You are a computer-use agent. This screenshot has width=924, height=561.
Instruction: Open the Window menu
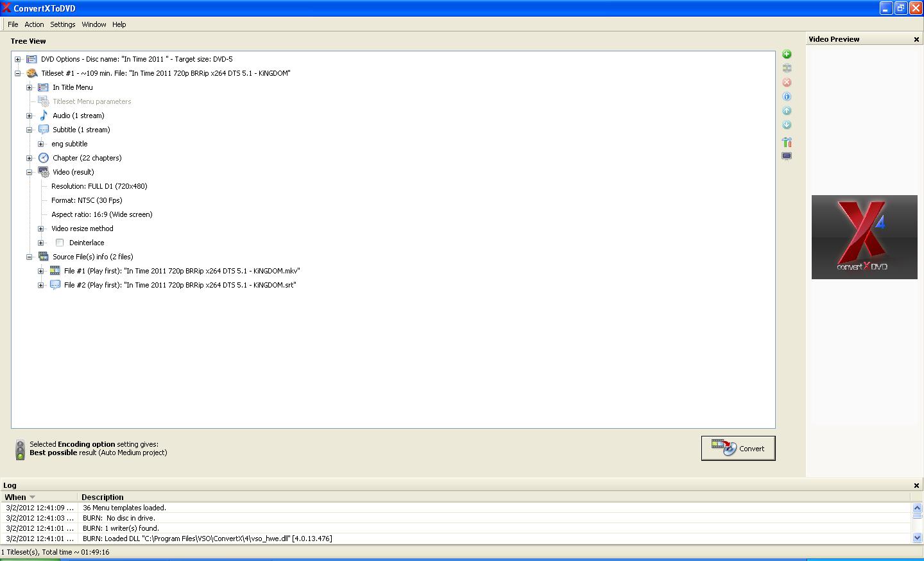coord(94,24)
